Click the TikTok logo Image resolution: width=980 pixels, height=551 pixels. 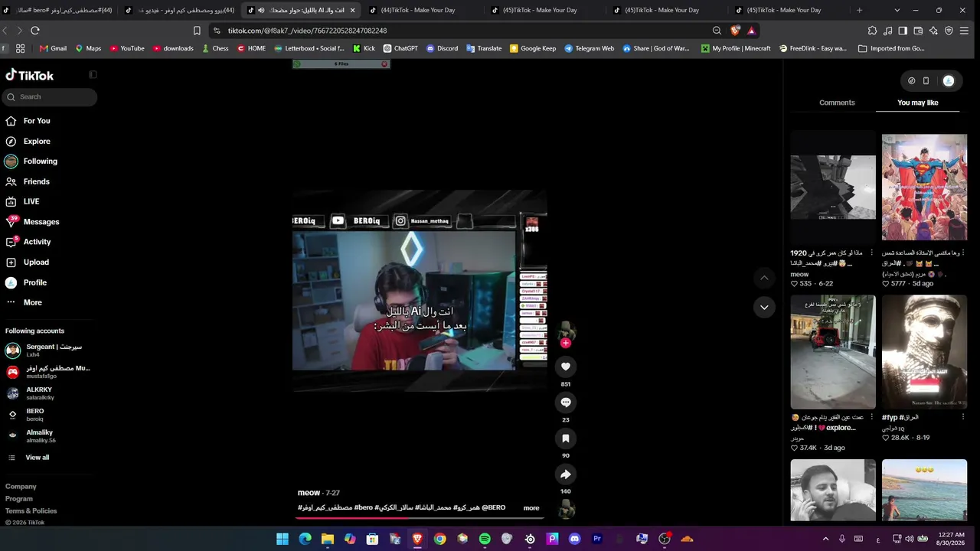click(30, 75)
